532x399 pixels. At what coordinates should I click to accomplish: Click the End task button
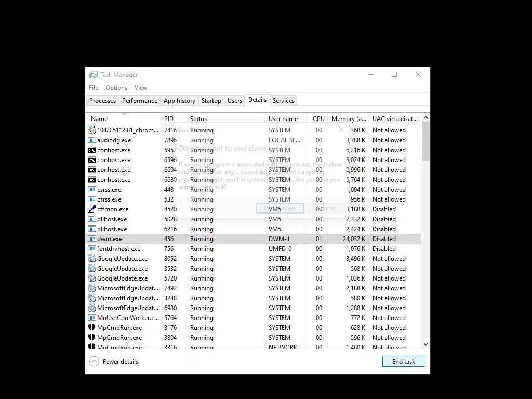pyautogui.click(x=404, y=362)
